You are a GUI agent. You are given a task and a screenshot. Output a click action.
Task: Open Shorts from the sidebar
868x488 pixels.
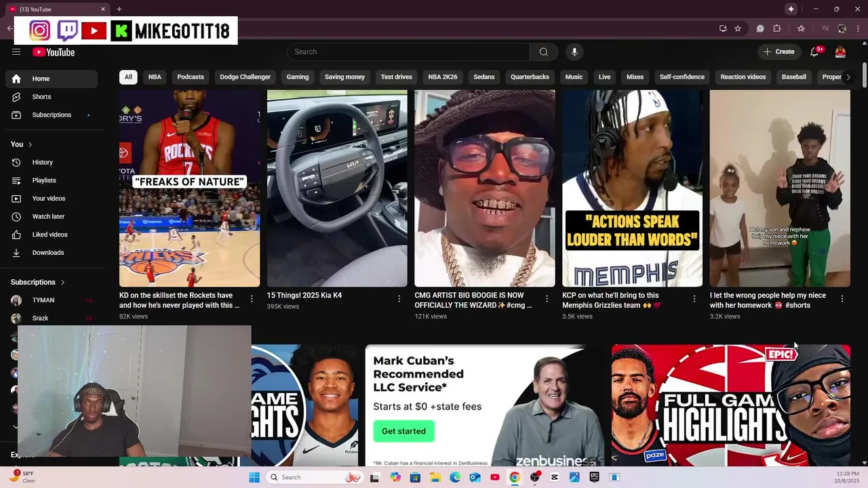click(52, 97)
